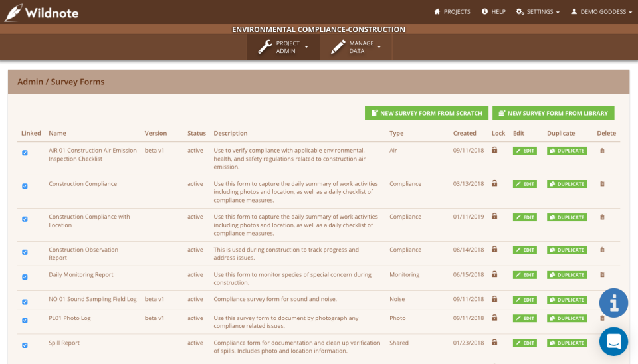Edit the NO 01 Sound Sampling form
The image size is (638, 364).
(525, 300)
